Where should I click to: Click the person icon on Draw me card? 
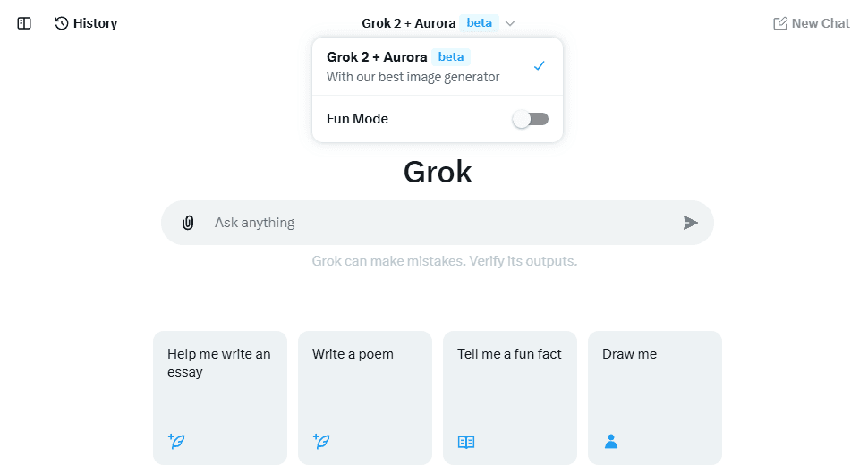pyautogui.click(x=611, y=441)
